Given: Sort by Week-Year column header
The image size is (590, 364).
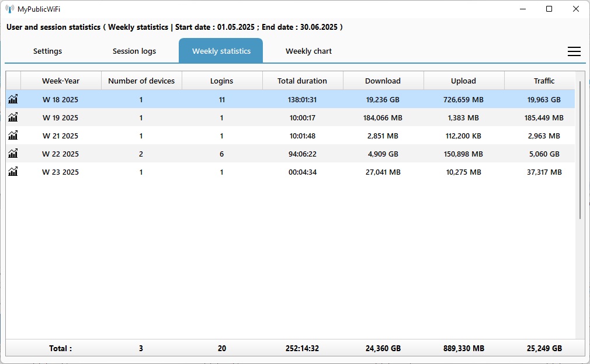Looking at the screenshot, I should (61, 81).
